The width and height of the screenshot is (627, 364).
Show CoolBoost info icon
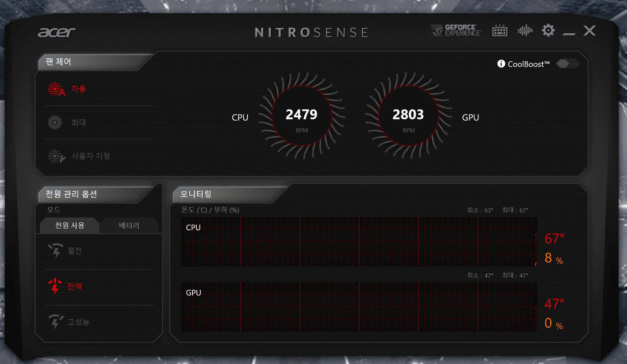(x=501, y=64)
